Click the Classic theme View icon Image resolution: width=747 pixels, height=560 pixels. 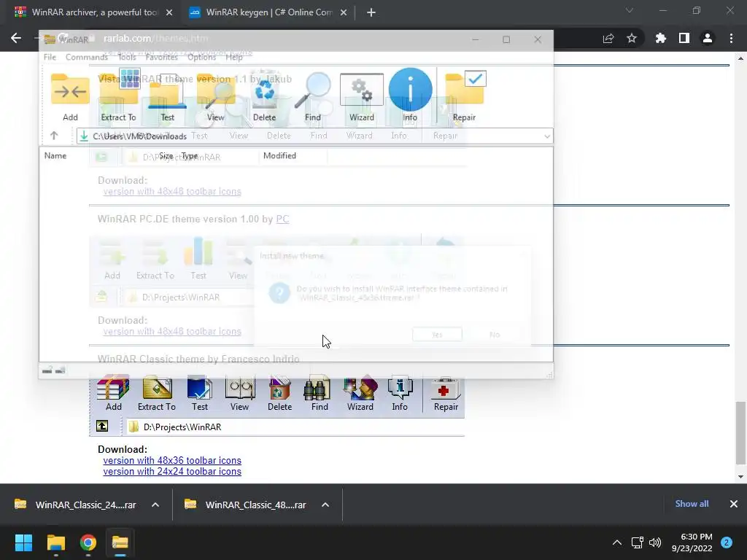pyautogui.click(x=239, y=394)
